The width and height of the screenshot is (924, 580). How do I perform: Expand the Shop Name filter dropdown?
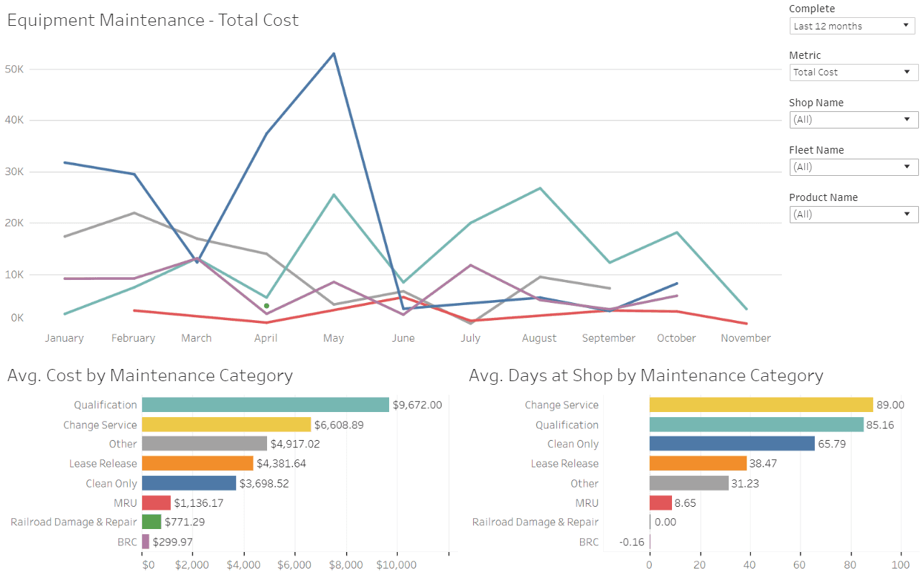(x=854, y=119)
